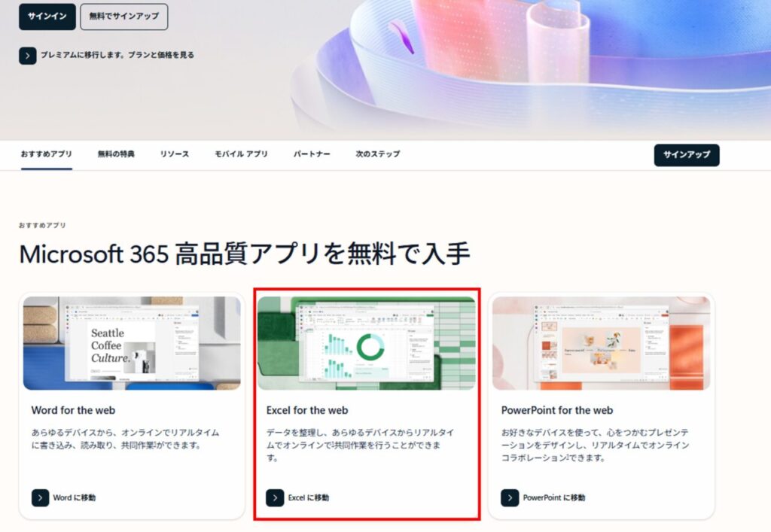Click the arrow icon next to Excel に移動
The image size is (771, 532).
click(275, 497)
